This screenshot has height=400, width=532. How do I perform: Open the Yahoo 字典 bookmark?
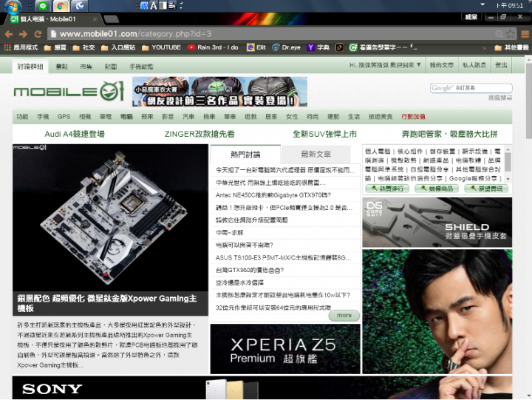pyautogui.click(x=318, y=47)
